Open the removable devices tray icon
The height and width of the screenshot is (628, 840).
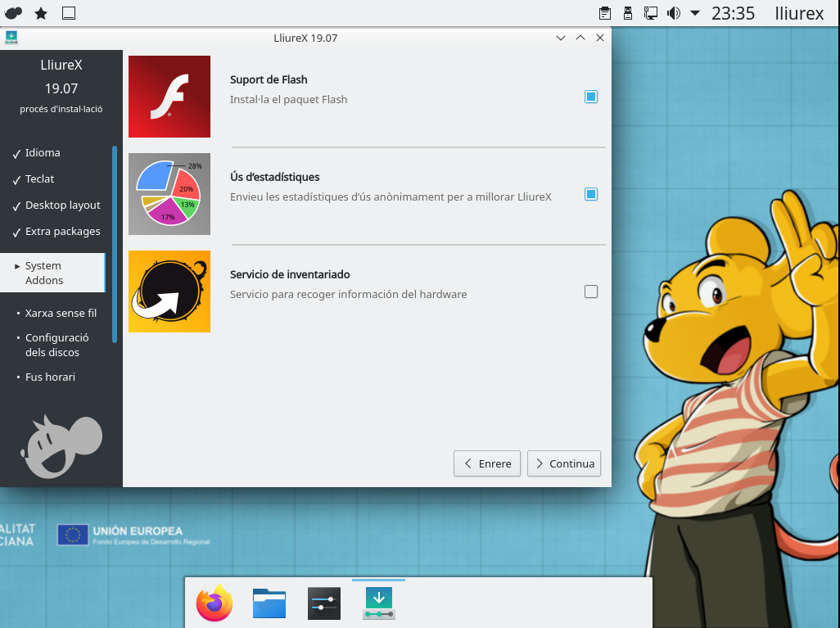[x=628, y=13]
